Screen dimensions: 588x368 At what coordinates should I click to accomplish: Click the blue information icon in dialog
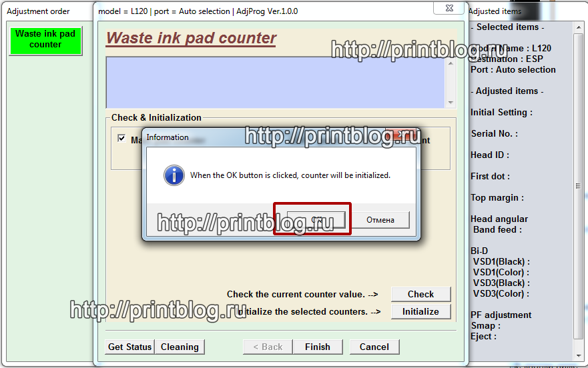pyautogui.click(x=174, y=175)
